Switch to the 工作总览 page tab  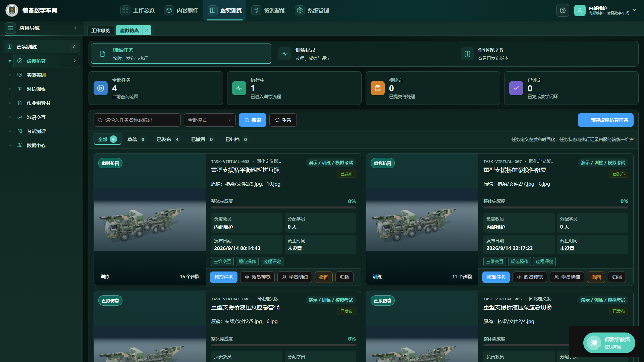pyautogui.click(x=101, y=31)
